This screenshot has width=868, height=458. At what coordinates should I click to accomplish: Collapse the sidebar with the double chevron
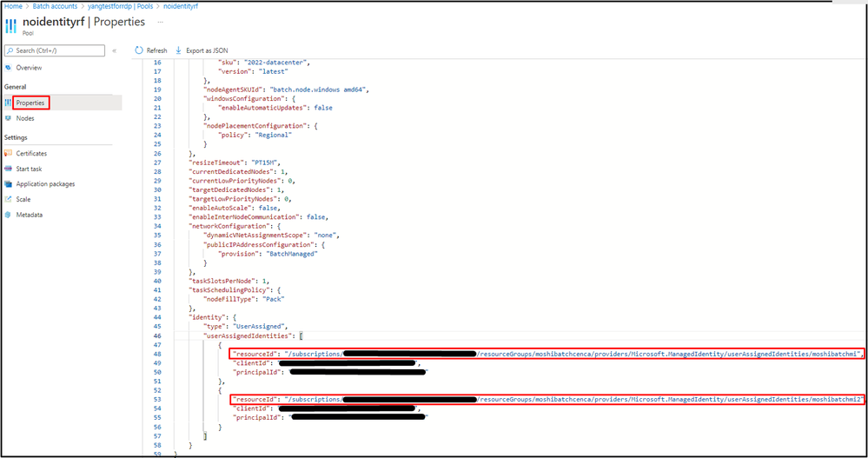pos(114,50)
